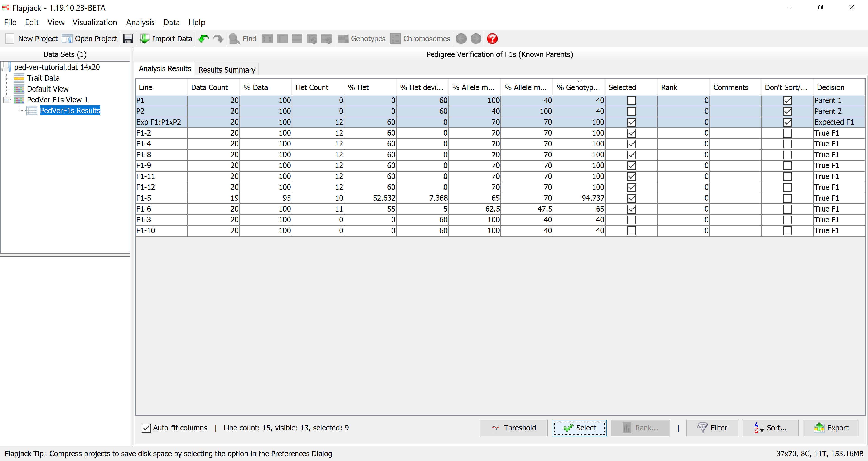Click the Sort... button
Viewport: 868px width, 461px height.
[x=770, y=428]
